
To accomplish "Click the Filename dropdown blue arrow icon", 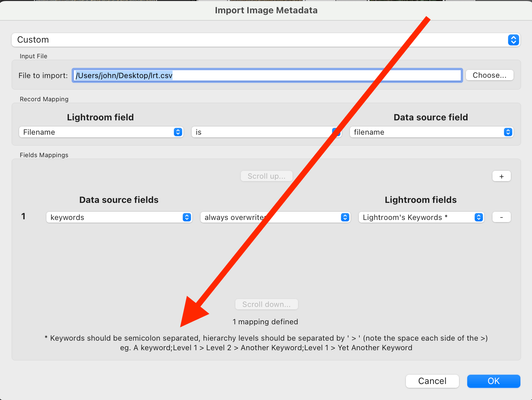I will point(178,132).
